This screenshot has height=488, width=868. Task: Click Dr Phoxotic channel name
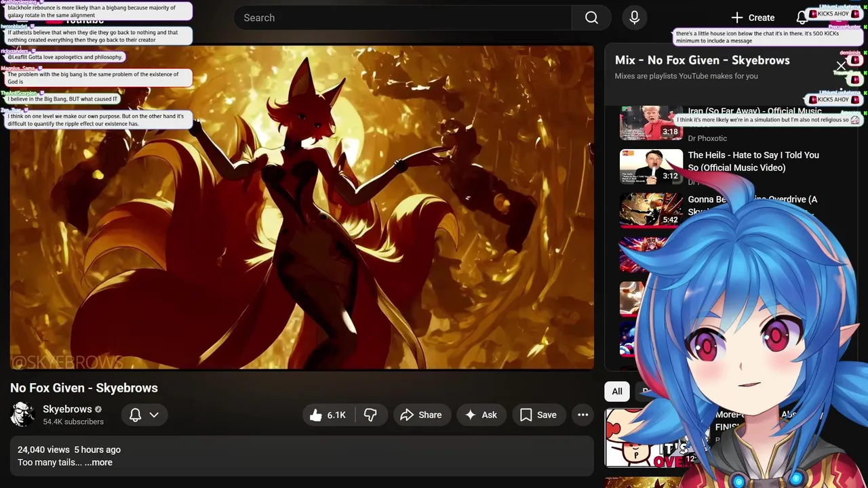707,138
